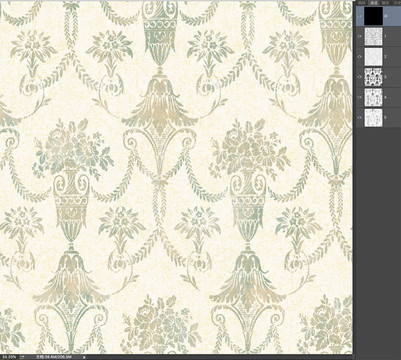Select the nearly white channel 2 thumbnail

coord(373,57)
